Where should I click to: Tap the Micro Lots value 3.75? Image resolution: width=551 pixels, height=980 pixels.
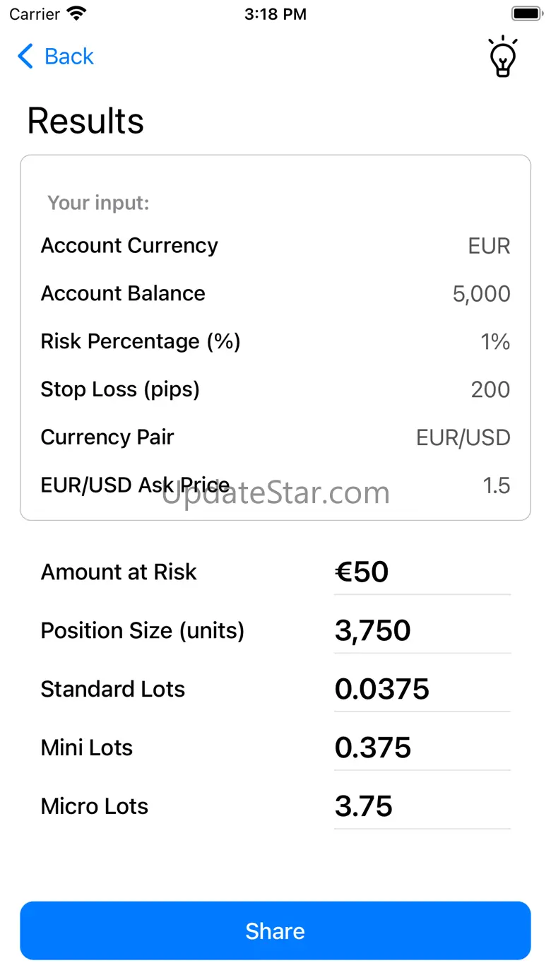pos(363,807)
